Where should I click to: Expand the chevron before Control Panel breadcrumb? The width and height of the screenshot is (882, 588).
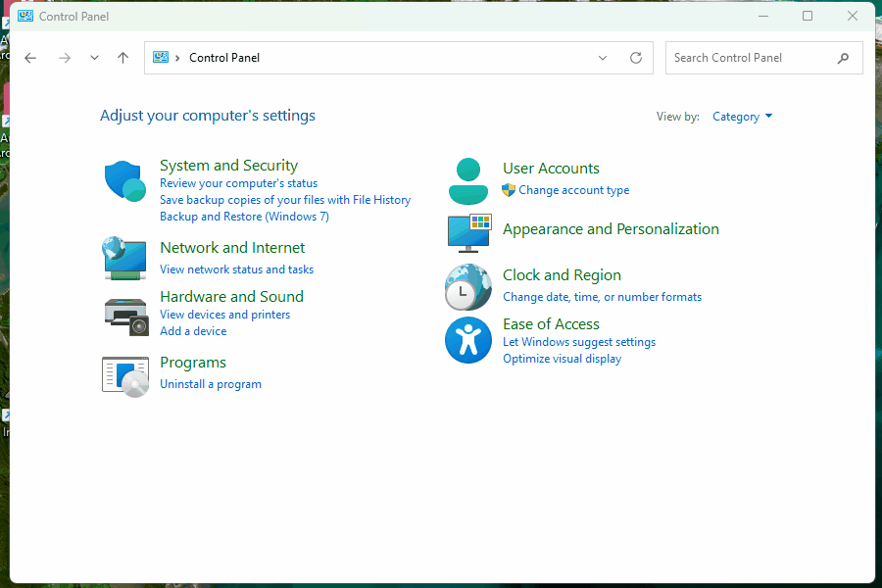177,58
